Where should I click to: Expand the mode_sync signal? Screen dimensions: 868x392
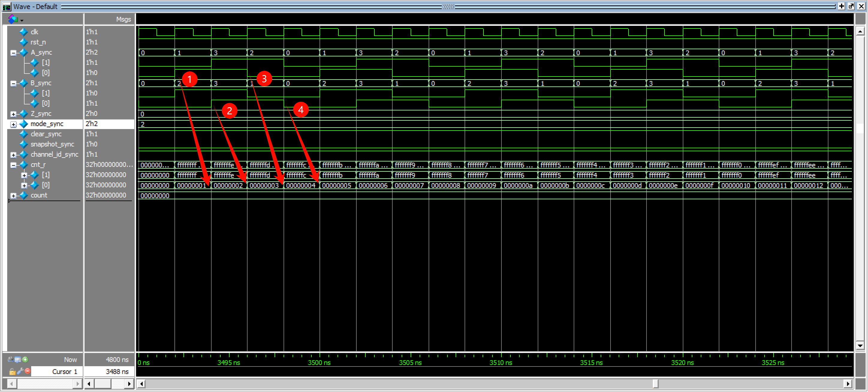tap(13, 124)
